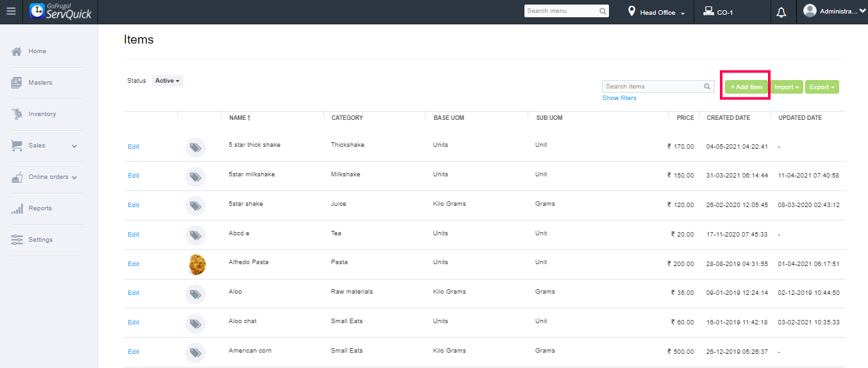Click the Alfredo Pasta thumbnail image
868x368 pixels.
pyautogui.click(x=197, y=264)
